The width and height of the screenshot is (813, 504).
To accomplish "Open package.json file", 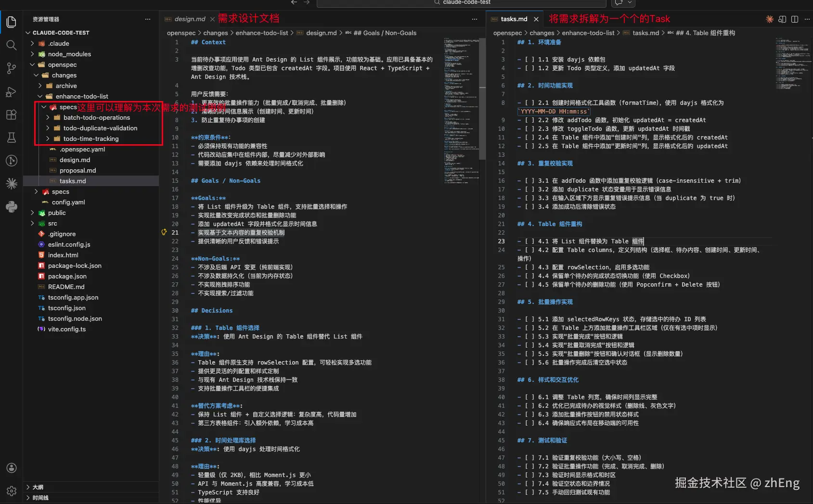I will pos(67,276).
